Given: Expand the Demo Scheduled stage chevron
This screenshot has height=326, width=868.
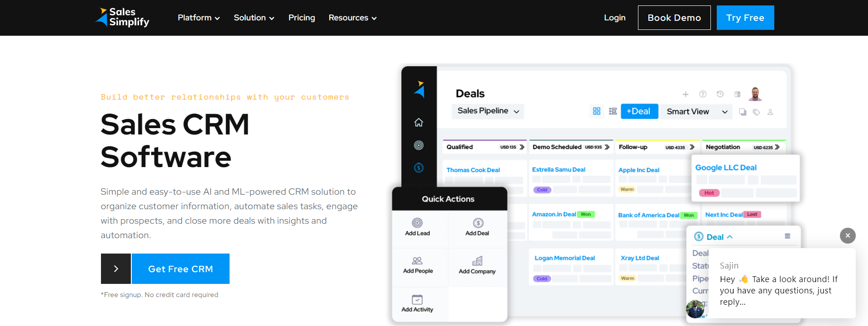Looking at the screenshot, I should [607, 147].
